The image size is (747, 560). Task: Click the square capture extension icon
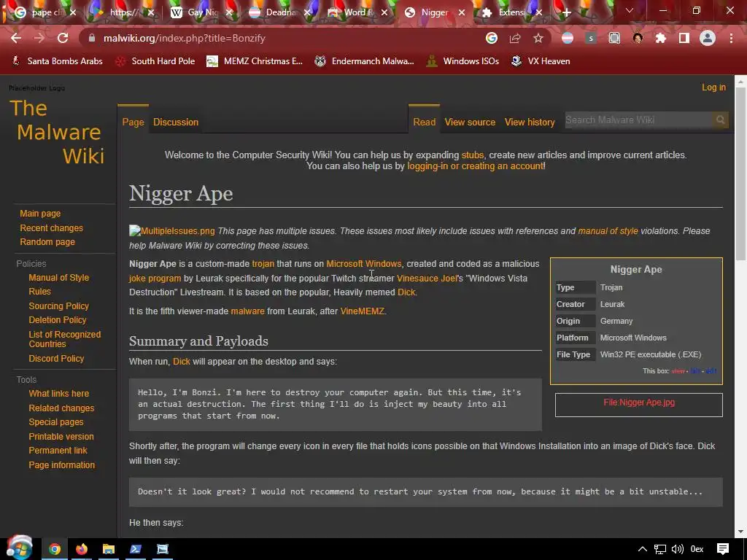[x=614, y=38]
